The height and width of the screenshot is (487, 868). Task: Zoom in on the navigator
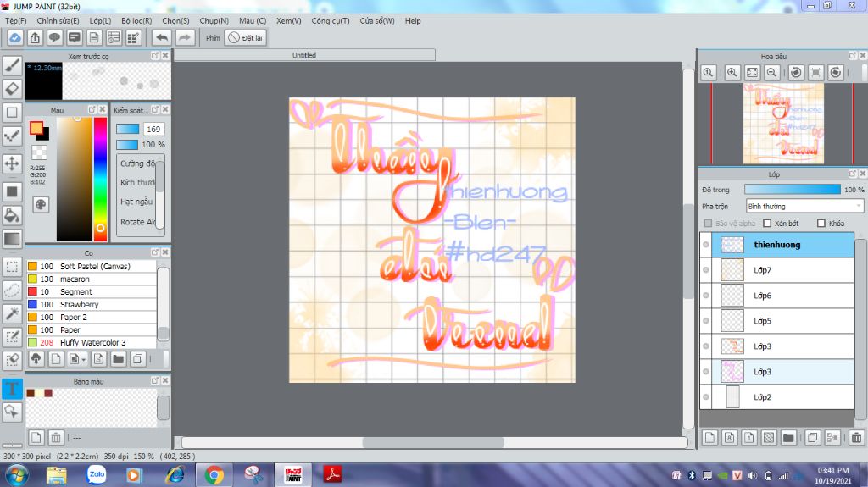pyautogui.click(x=732, y=73)
